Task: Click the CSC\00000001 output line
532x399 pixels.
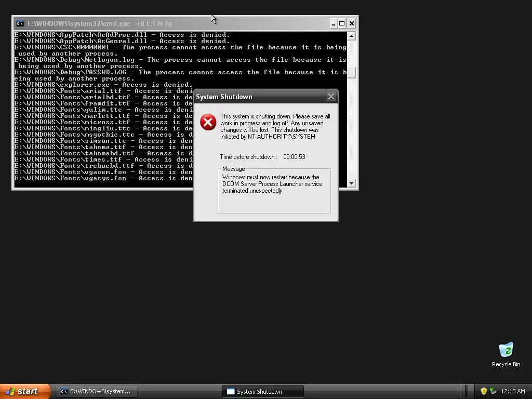Action: [180, 50]
